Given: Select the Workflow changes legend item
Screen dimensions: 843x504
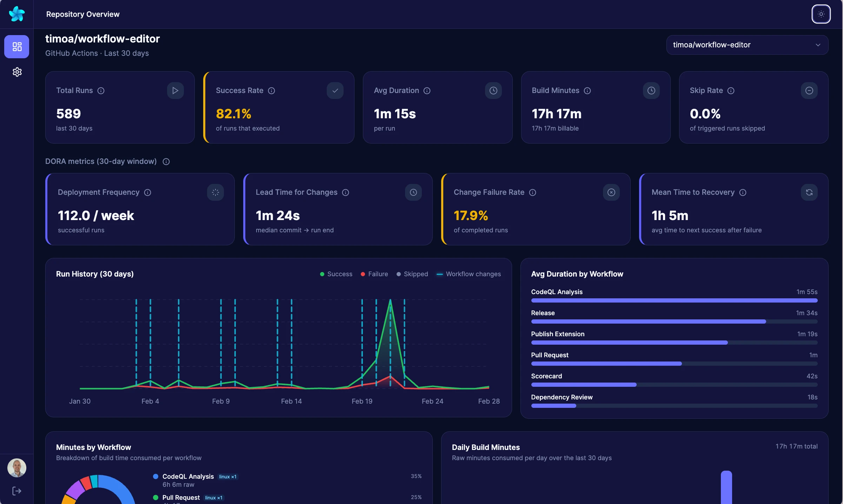Looking at the screenshot, I should (x=469, y=274).
